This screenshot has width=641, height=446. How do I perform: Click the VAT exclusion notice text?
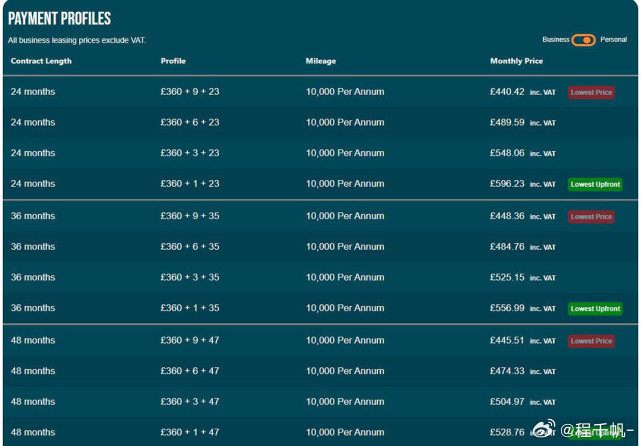point(77,40)
